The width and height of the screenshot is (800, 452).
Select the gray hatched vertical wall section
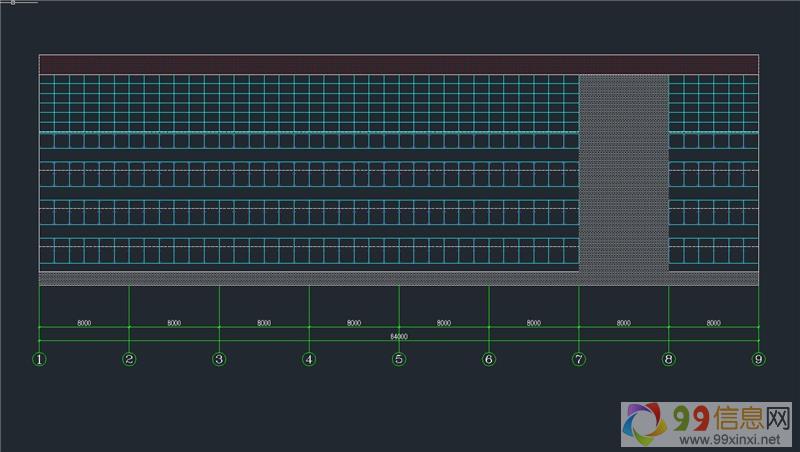pos(623,170)
